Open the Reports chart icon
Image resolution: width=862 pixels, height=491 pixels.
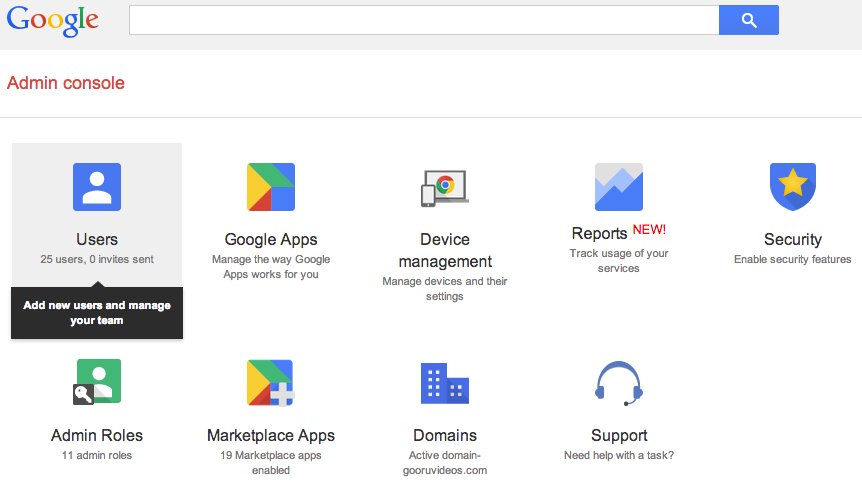(618, 187)
